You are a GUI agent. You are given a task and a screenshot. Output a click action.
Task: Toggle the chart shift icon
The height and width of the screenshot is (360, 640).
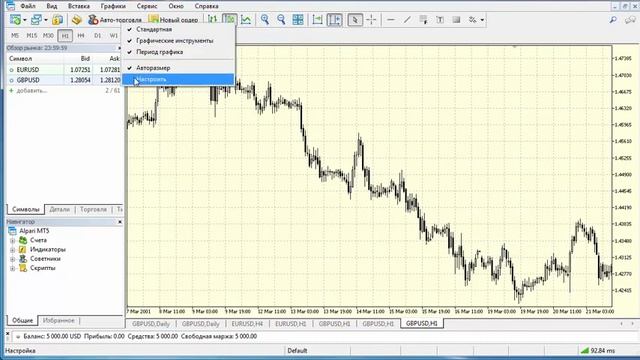coord(335,20)
